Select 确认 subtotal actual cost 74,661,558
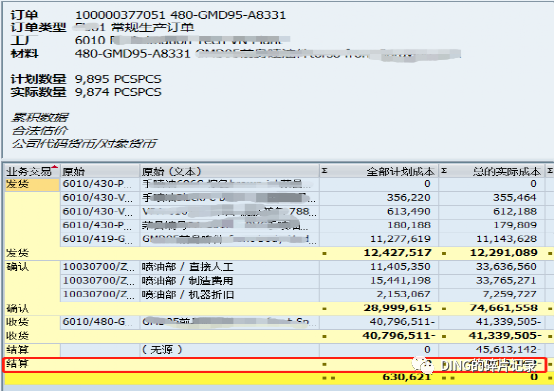Screen dimensions: 554x391 [503, 308]
